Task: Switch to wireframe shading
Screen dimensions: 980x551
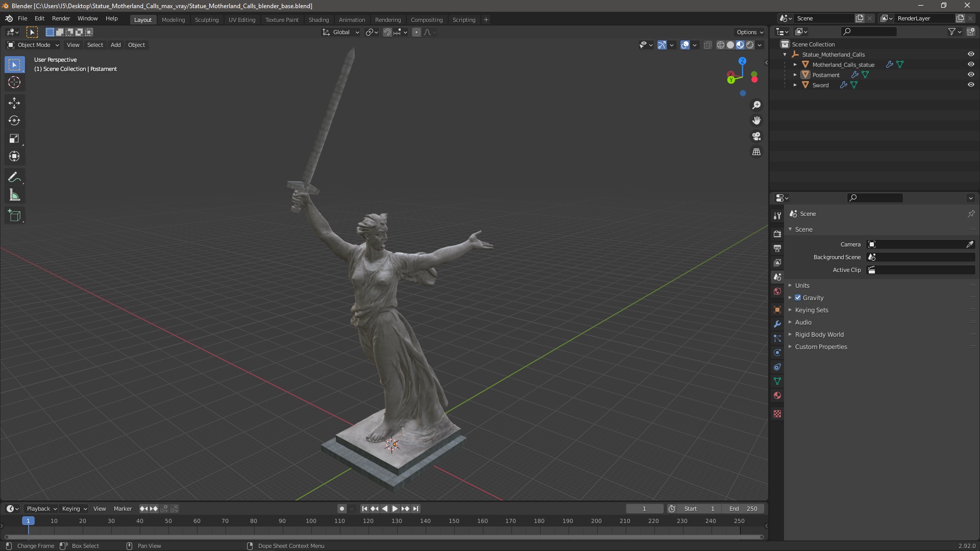Action: click(721, 45)
